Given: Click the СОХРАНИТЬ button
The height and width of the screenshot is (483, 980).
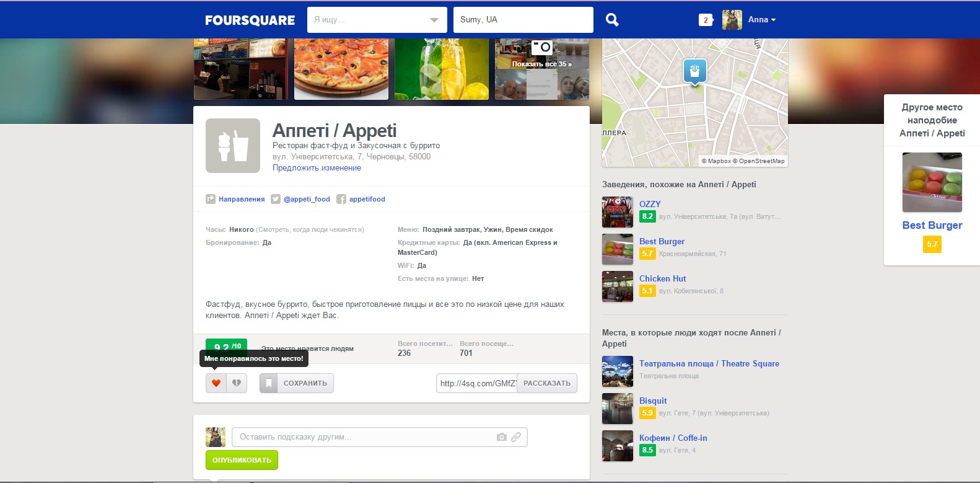Looking at the screenshot, I should 297,383.
